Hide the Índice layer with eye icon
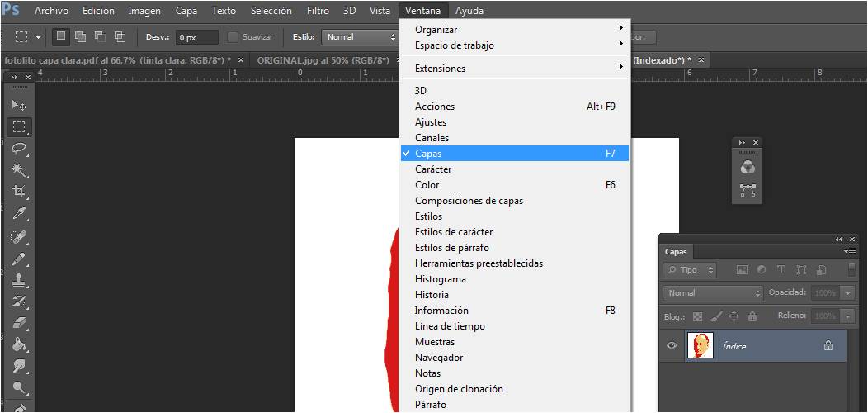The height and width of the screenshot is (413, 868). 672,346
